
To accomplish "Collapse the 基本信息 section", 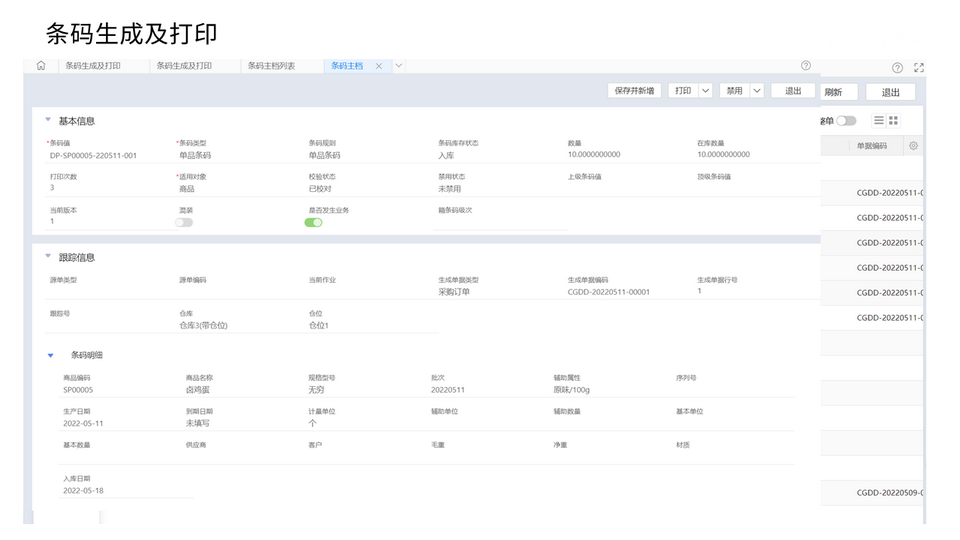I will click(48, 120).
